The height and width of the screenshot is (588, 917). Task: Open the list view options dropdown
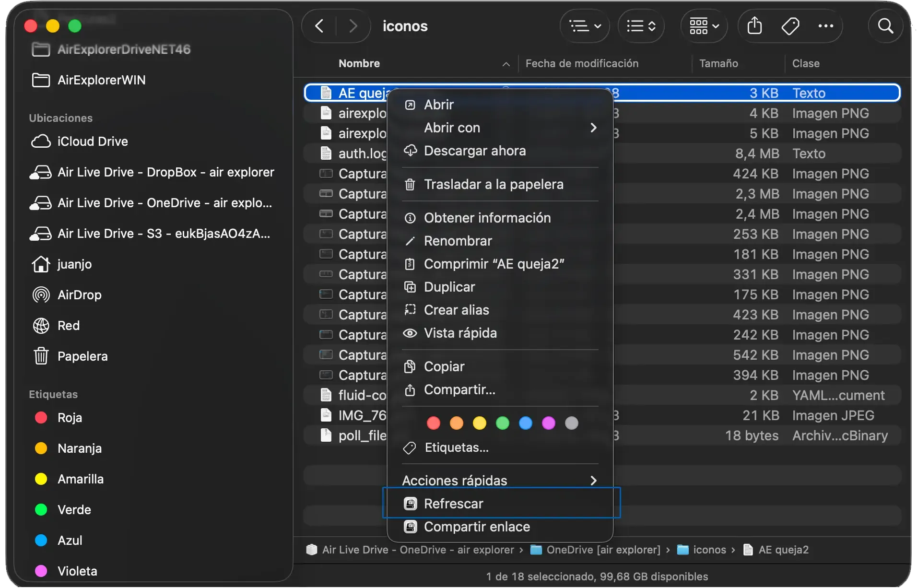585,26
